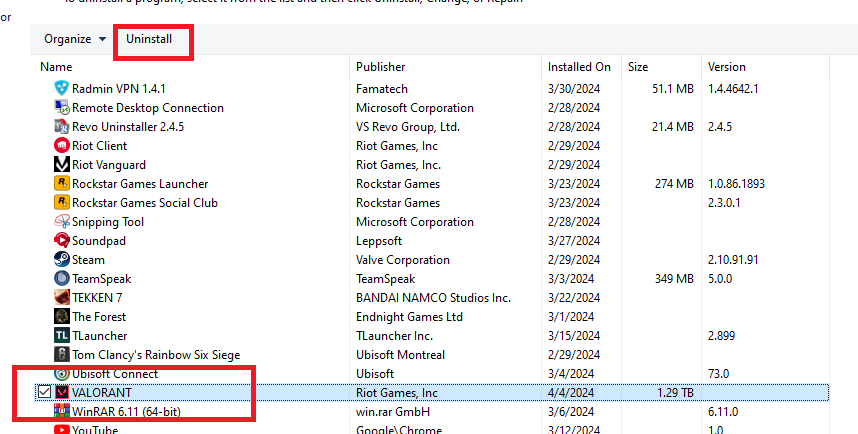Click the Uninstall toolbar button
858x434 pixels.
[149, 39]
